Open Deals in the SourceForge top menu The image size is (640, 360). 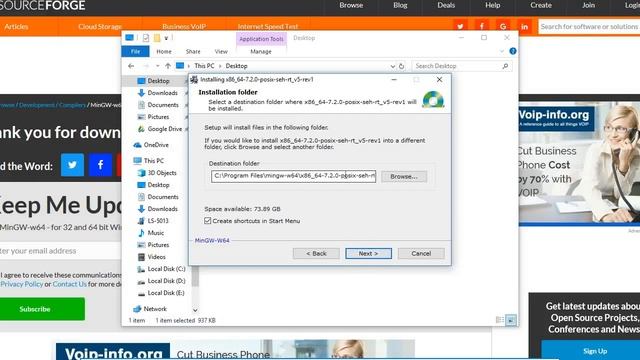tap(446, 5)
